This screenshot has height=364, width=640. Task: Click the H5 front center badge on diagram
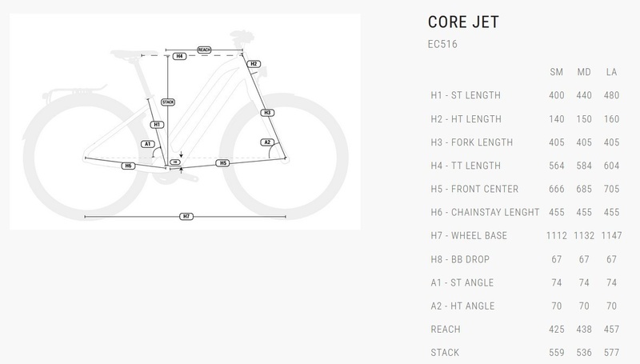coord(224,163)
